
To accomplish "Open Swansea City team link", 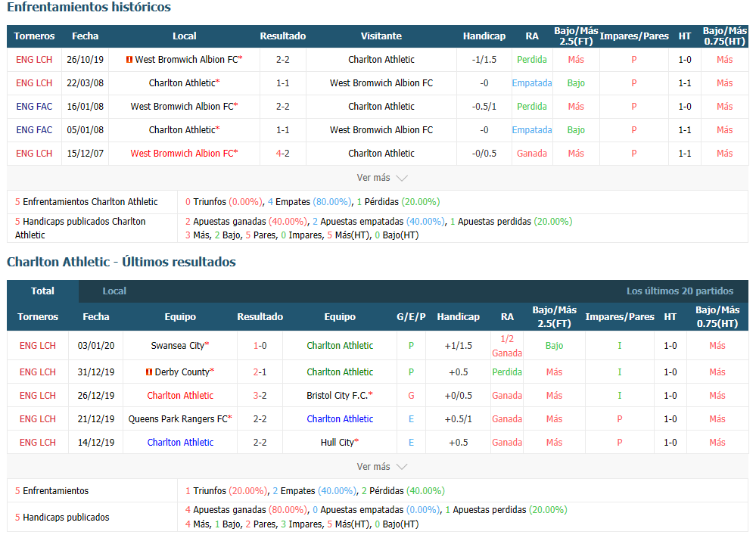I will (177, 346).
